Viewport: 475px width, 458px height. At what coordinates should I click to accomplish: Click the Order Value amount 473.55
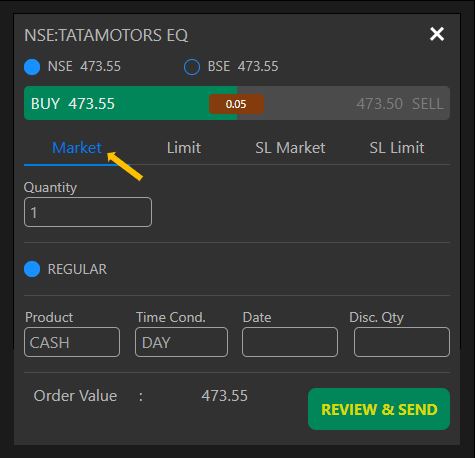tap(224, 396)
